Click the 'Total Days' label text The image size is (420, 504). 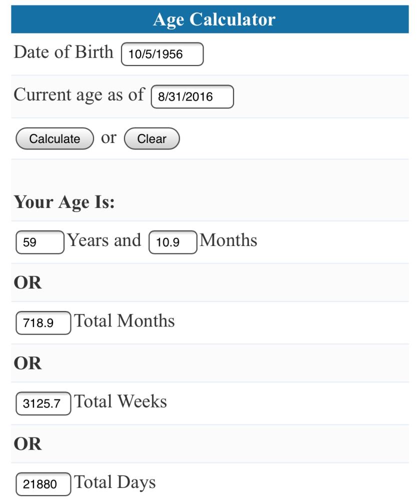tap(115, 482)
